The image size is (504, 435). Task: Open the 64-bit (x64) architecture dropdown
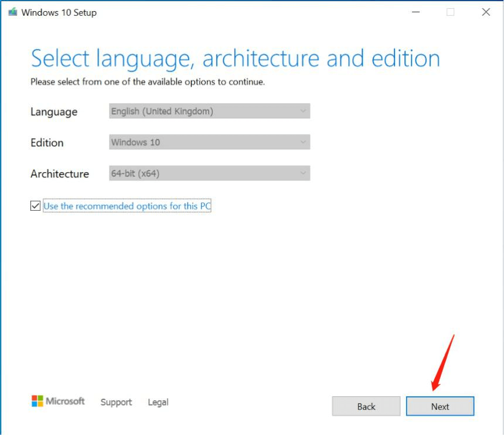pos(210,173)
